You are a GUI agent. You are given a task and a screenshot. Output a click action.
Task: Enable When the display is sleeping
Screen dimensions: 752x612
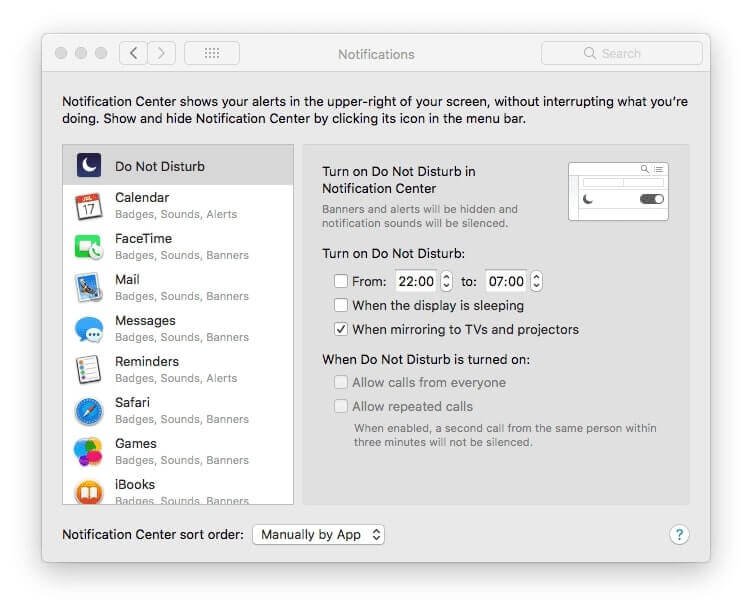click(341, 305)
